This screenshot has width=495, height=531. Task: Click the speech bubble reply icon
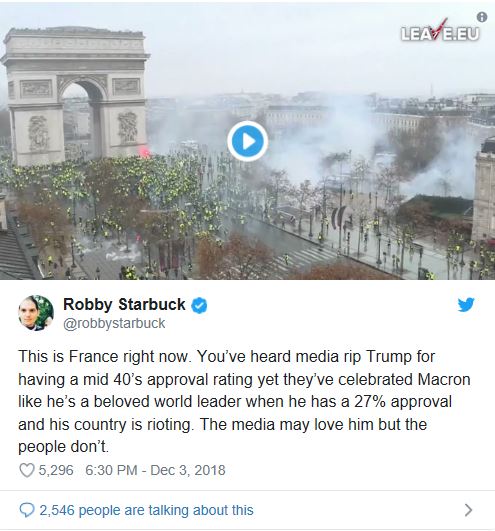coord(27,510)
